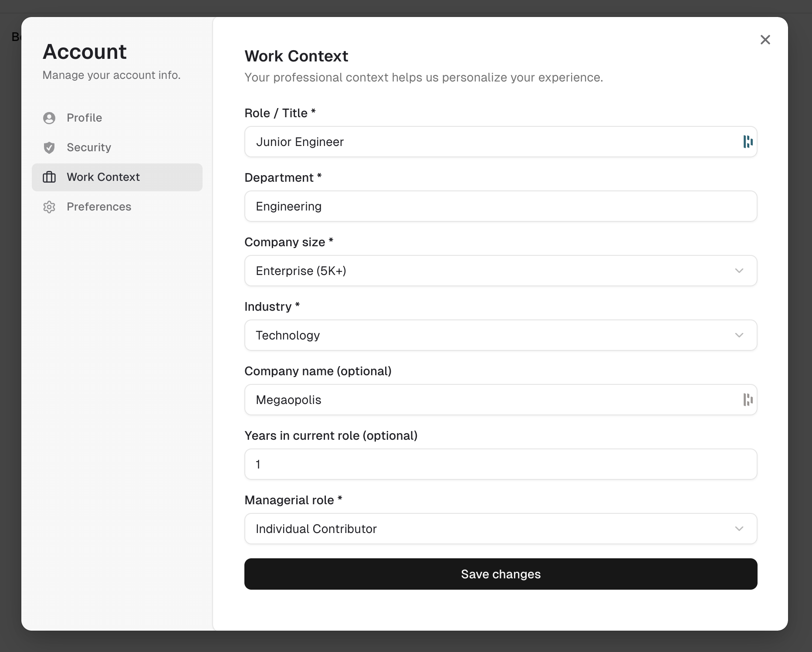Open the Preferences section

coord(99,207)
